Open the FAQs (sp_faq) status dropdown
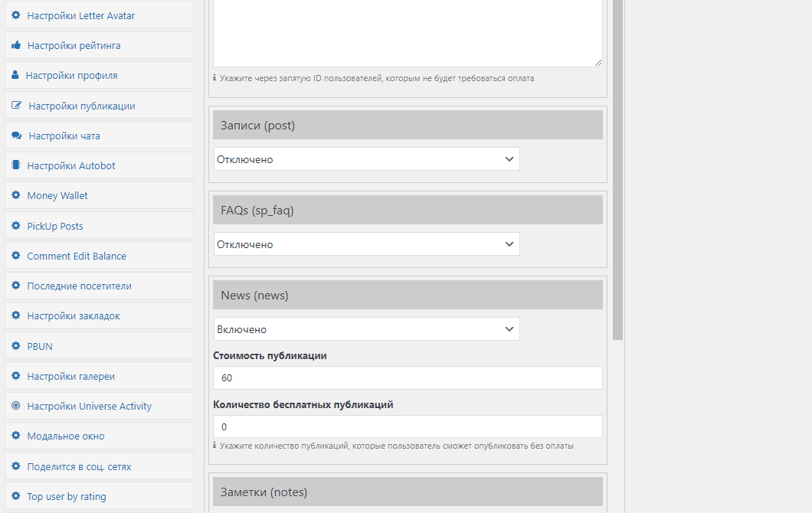The height and width of the screenshot is (513, 812). coord(366,244)
